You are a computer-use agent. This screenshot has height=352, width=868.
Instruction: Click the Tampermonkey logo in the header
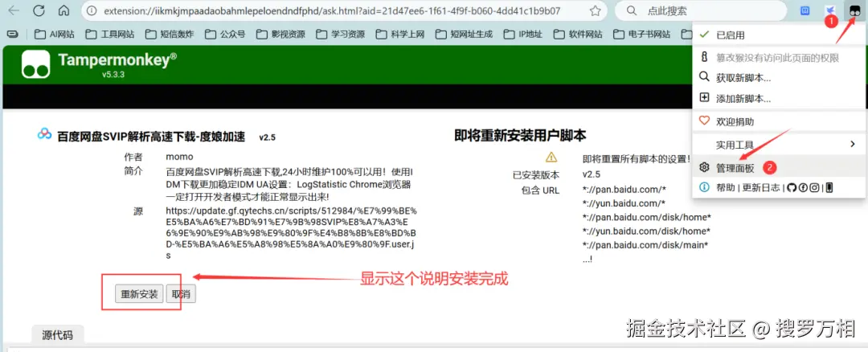tap(36, 64)
